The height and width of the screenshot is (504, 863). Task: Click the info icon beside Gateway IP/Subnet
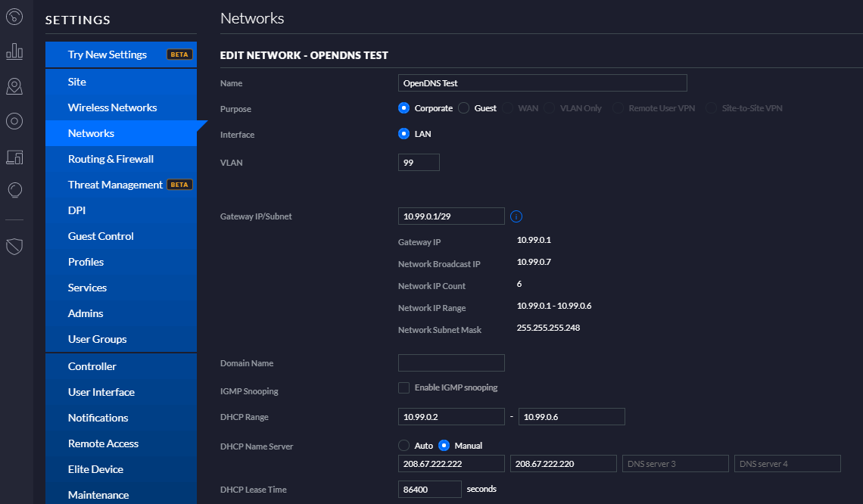pos(516,216)
